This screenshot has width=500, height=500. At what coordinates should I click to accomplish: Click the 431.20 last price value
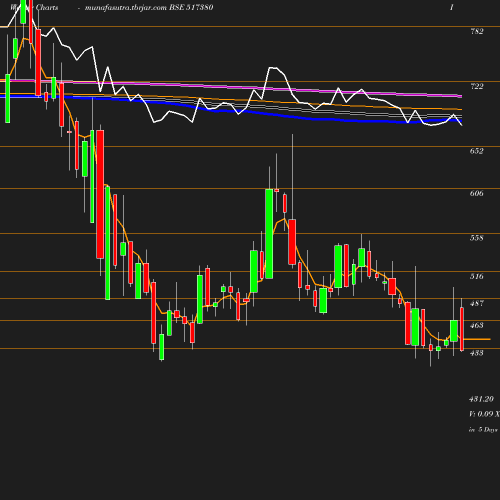481,399
